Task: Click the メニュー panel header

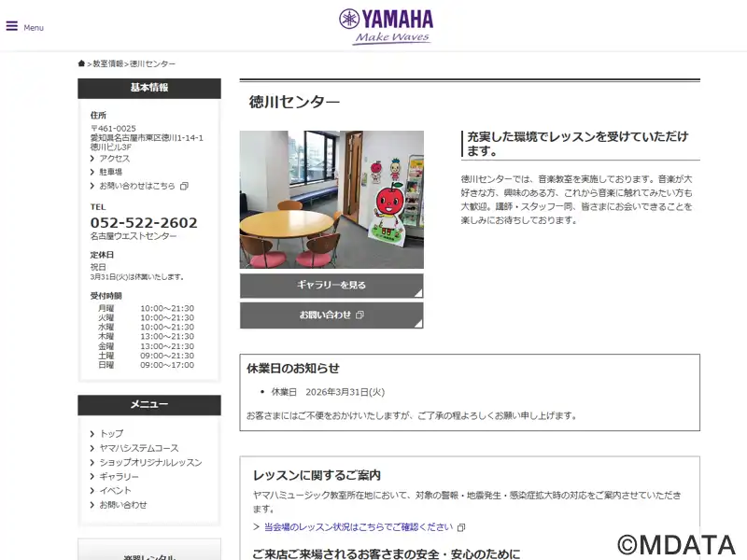Action: pyautogui.click(x=149, y=405)
